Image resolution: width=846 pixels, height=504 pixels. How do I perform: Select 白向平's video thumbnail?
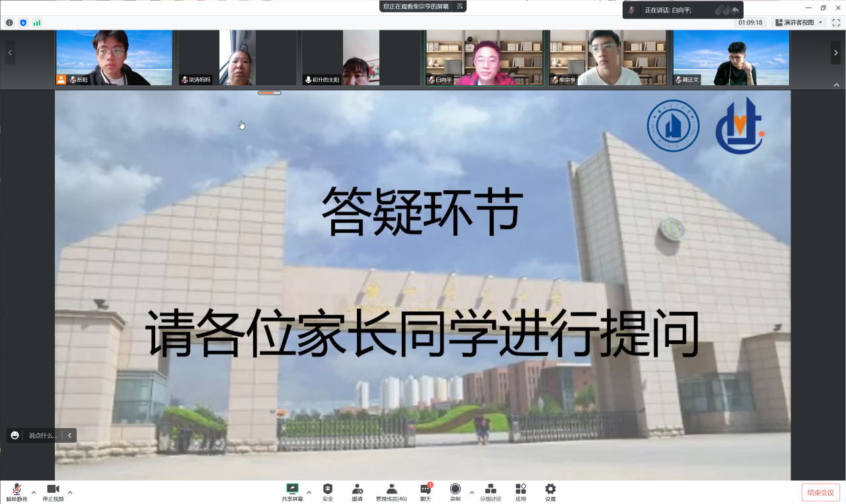(484, 57)
